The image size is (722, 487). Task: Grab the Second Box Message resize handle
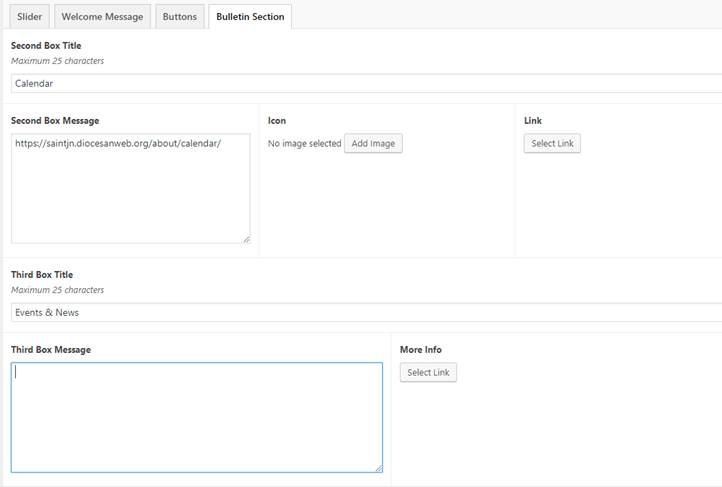pyautogui.click(x=246, y=239)
